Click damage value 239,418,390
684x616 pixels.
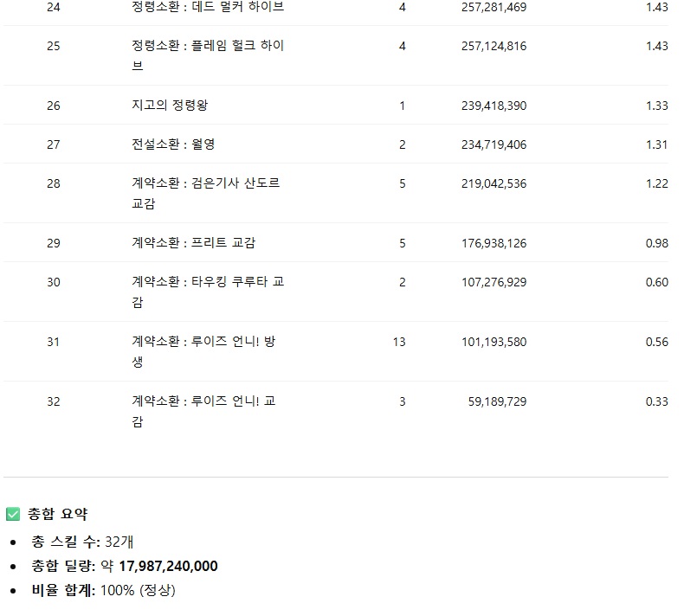494,106
